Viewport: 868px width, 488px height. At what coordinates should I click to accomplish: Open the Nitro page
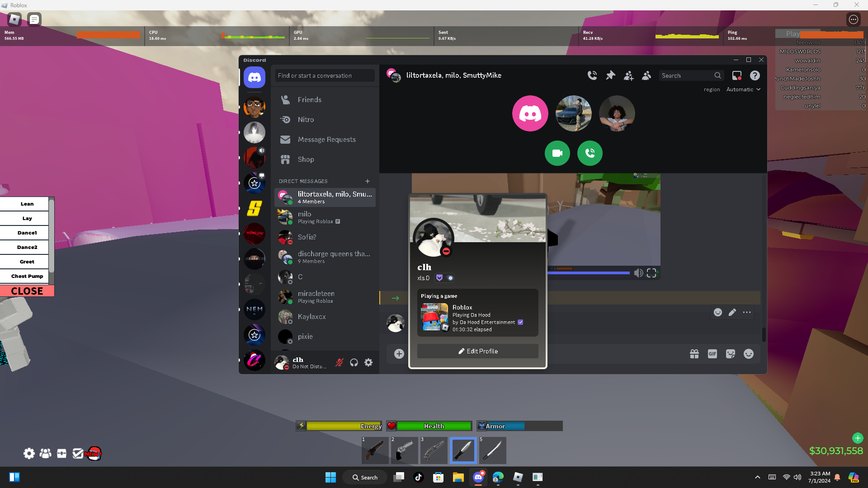pos(325,120)
